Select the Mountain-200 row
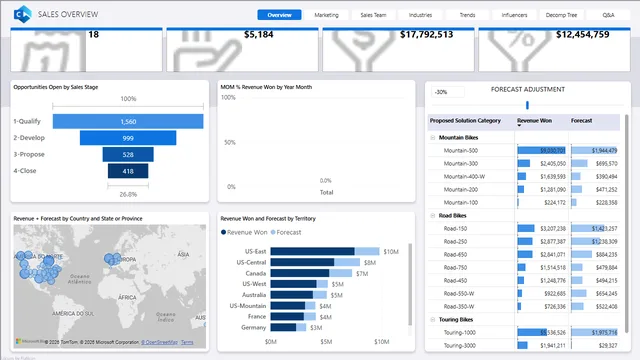 [x=524, y=190]
